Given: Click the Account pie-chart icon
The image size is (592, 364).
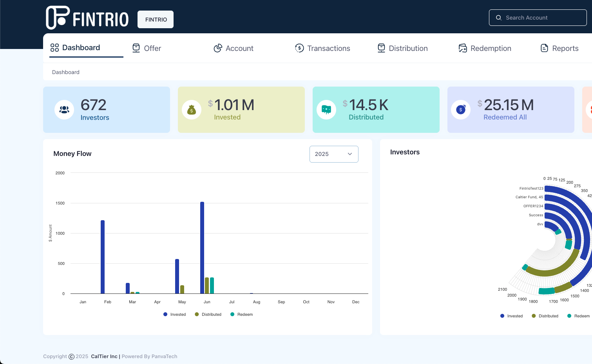Looking at the screenshot, I should coord(218,48).
